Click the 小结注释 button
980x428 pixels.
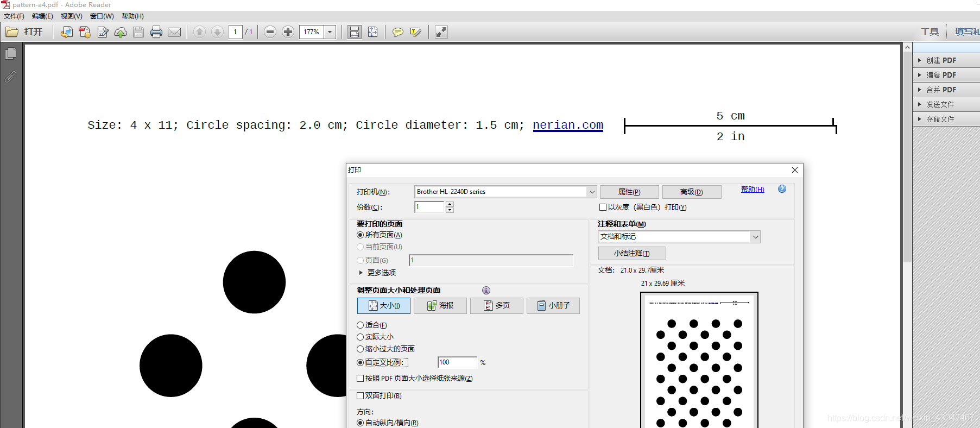(632, 254)
